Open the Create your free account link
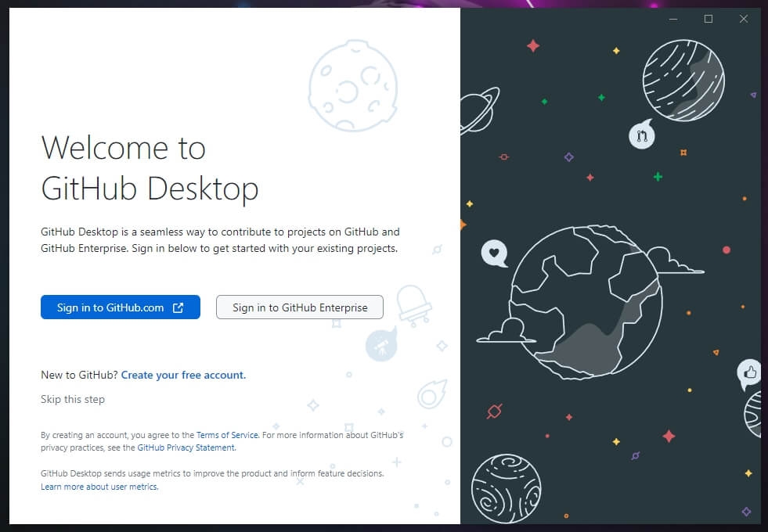Screen dimensions: 768x532 pyautogui.click(x=183, y=375)
